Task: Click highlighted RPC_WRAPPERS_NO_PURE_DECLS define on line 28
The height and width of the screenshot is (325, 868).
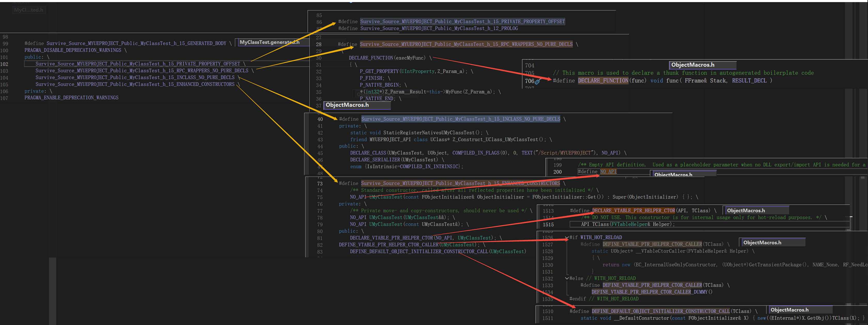Action: 466,44
